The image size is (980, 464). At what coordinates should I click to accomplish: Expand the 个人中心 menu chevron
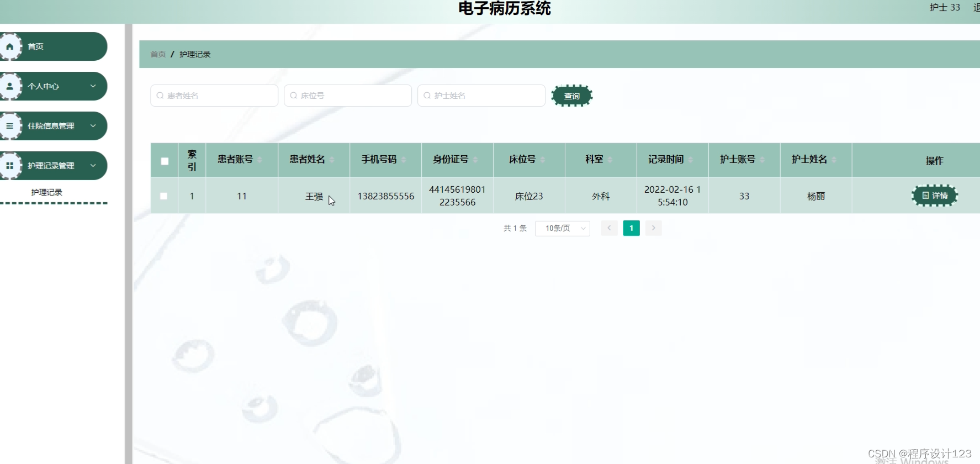pyautogui.click(x=93, y=86)
